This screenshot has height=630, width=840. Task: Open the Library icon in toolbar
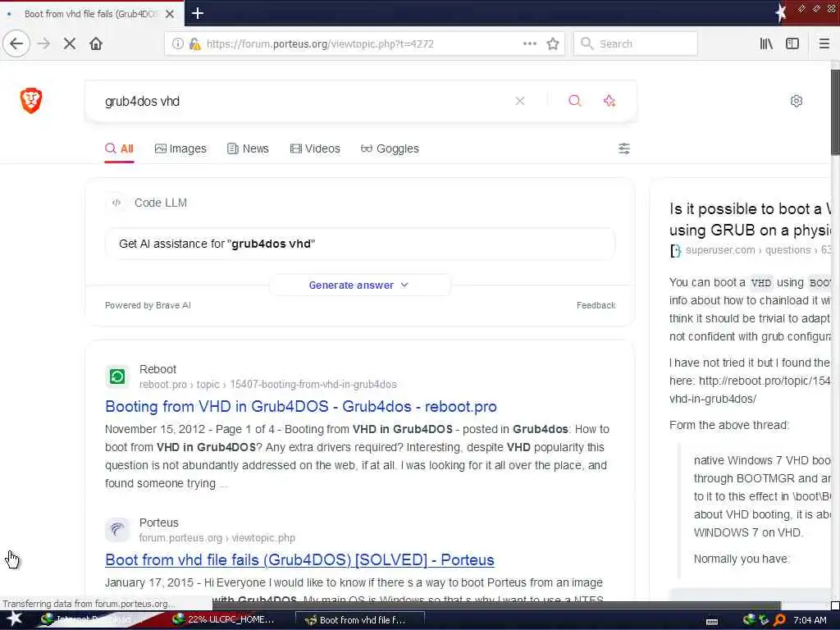coord(766,43)
